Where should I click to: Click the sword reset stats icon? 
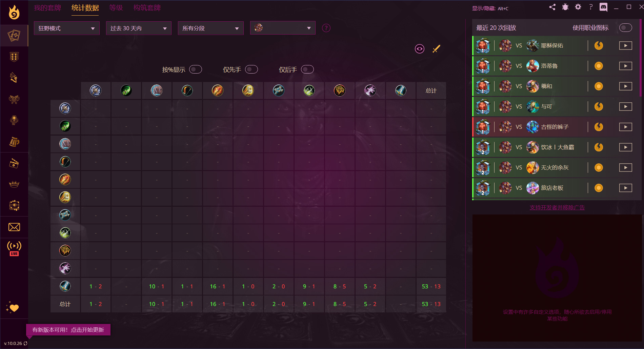click(x=436, y=49)
